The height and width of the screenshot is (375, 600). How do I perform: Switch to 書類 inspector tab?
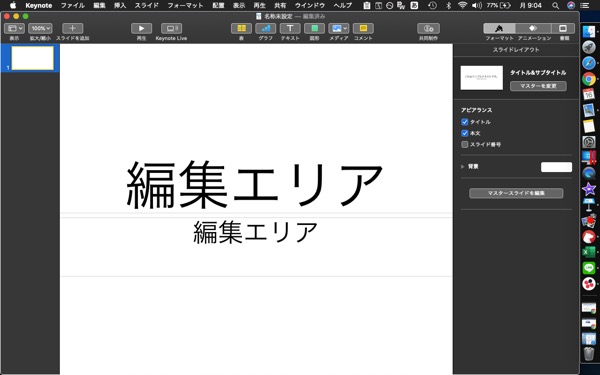tap(563, 28)
